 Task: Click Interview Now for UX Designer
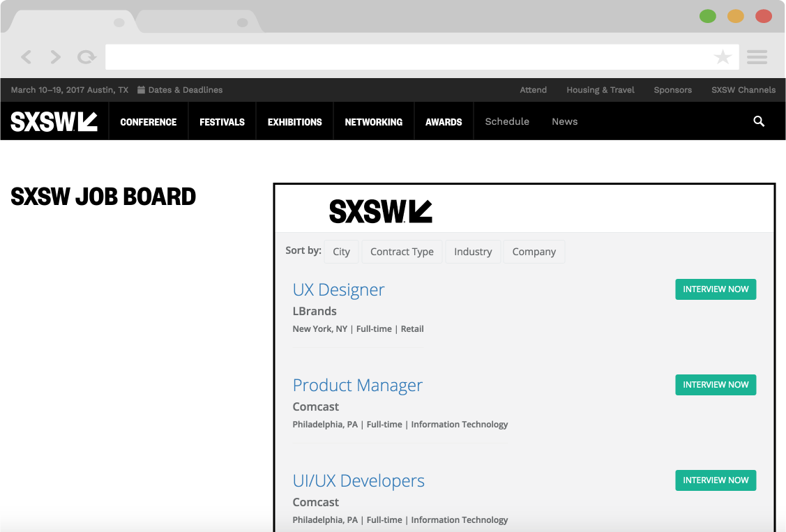(716, 289)
